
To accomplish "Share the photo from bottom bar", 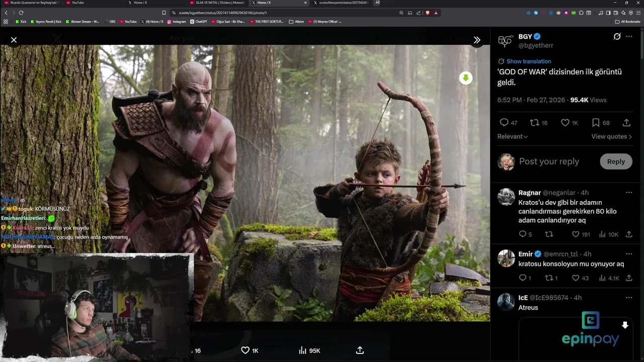I will coord(360,350).
